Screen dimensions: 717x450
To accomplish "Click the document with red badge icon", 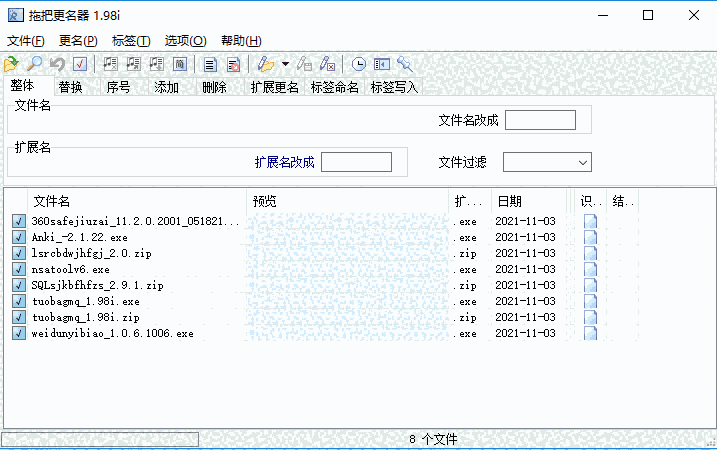I will click(233, 64).
